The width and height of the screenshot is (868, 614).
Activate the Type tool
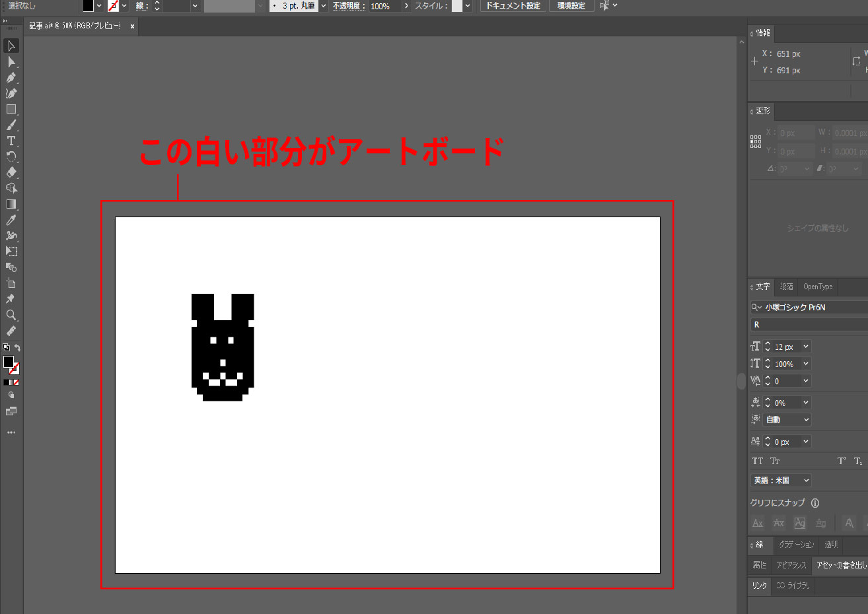click(x=11, y=141)
